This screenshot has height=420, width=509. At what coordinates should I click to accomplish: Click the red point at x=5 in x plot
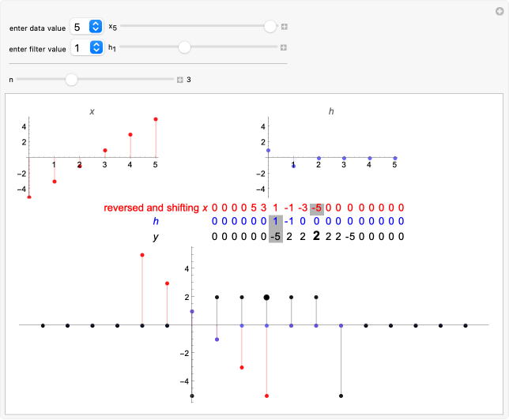(156, 119)
